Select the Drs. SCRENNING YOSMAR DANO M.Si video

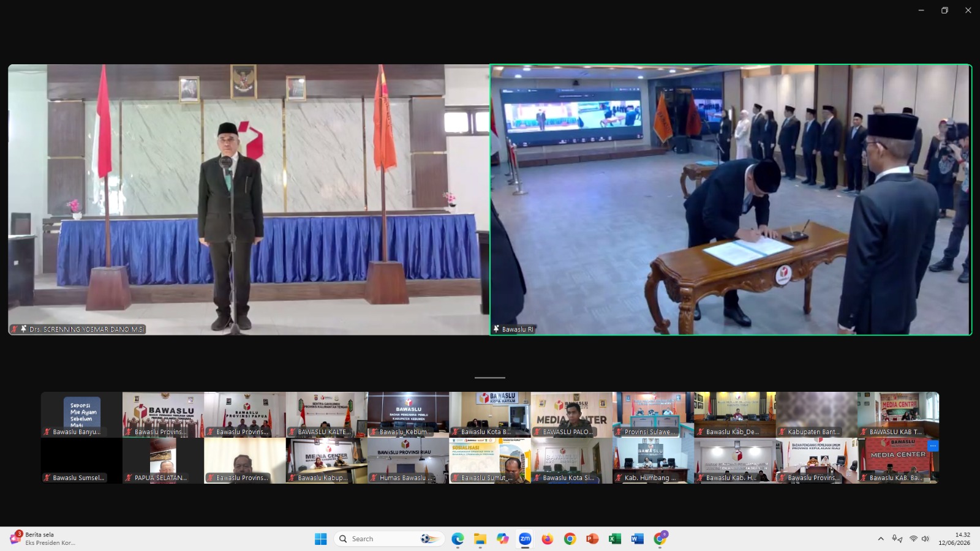tap(249, 200)
